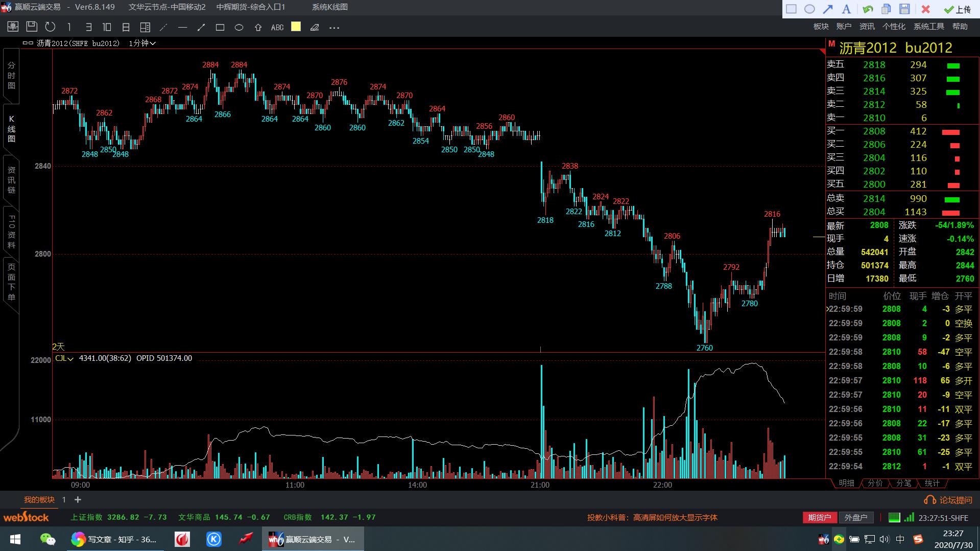Open the 我的板块 tab

(x=39, y=499)
